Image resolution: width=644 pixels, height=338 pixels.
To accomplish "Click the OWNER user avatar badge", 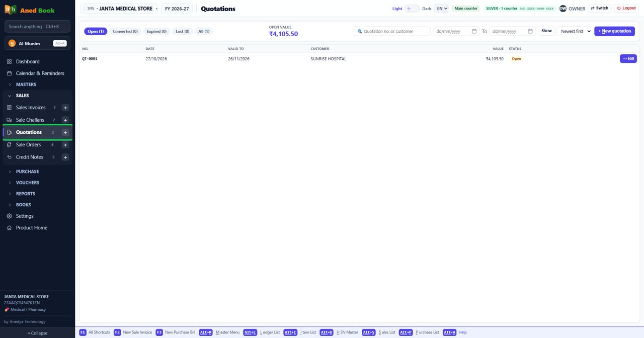I will (x=563, y=9).
